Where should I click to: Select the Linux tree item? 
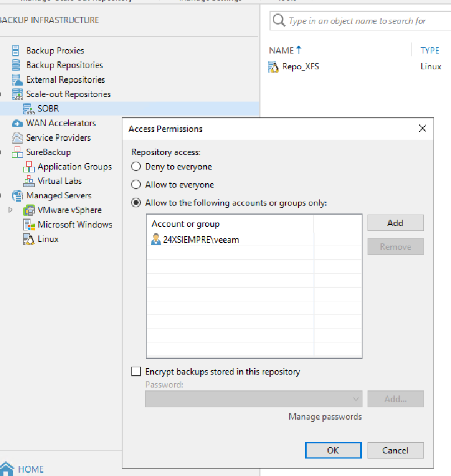tap(48, 239)
